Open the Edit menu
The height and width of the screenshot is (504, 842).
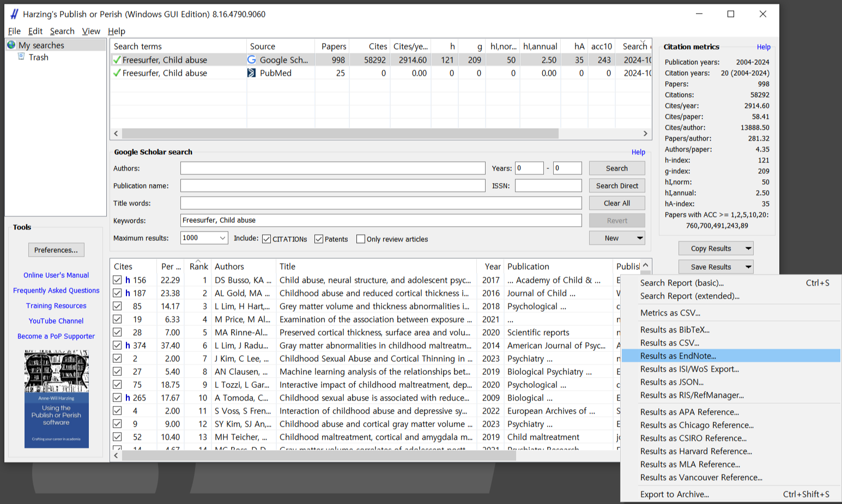click(x=35, y=31)
